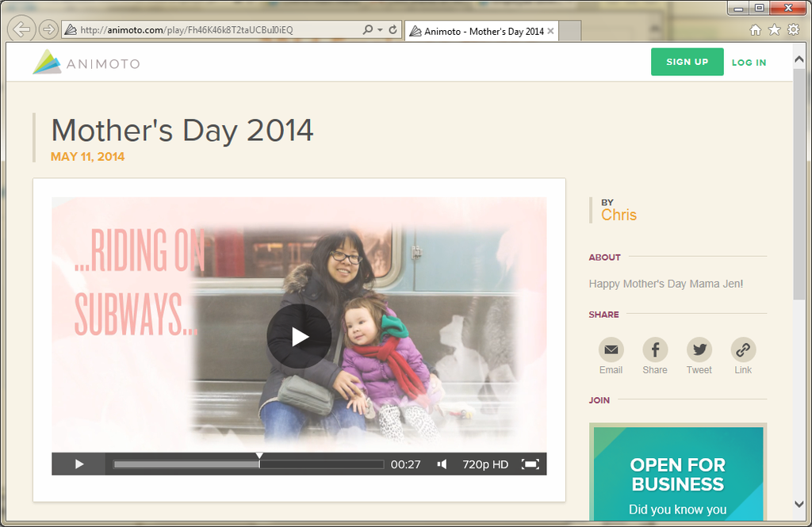The image size is (812, 527).
Task: Open browser Tools gear menu
Action: click(793, 30)
